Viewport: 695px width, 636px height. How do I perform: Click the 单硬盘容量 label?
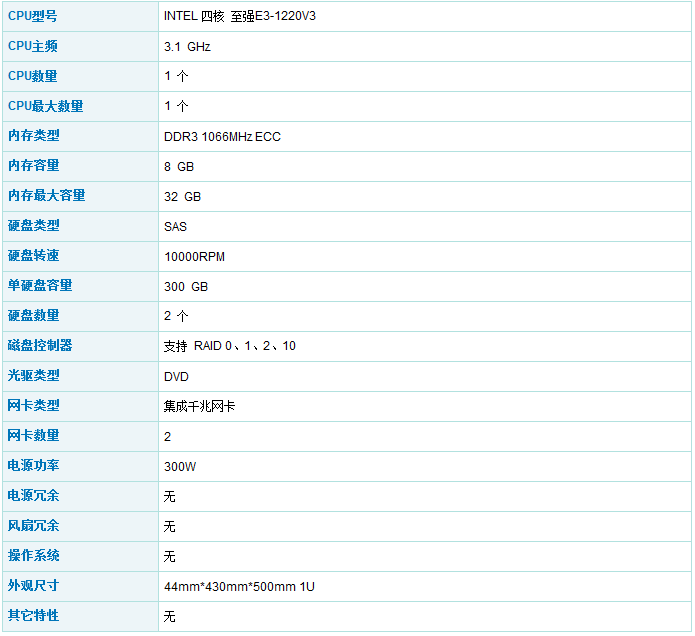tap(40, 286)
